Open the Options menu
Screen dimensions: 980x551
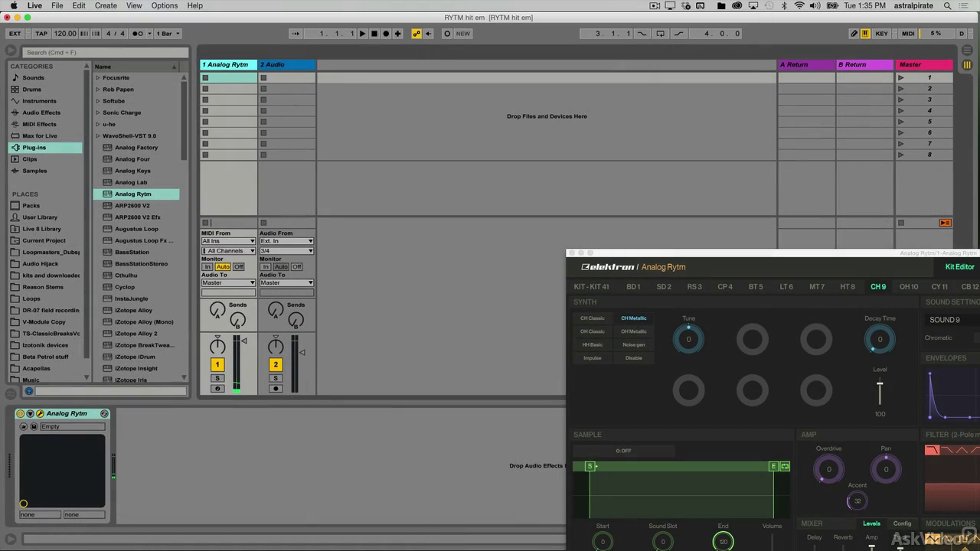pos(165,5)
